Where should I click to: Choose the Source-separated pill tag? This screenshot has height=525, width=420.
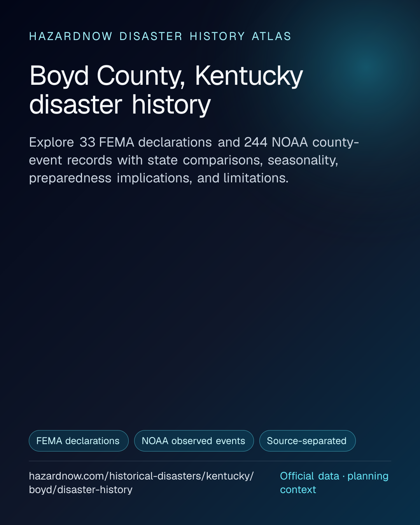[307, 441]
